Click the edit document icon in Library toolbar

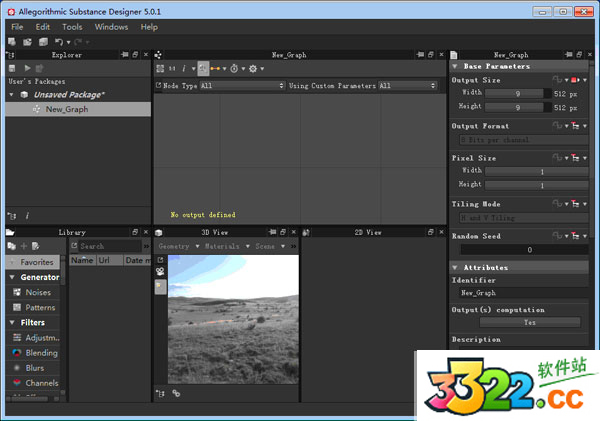point(36,246)
